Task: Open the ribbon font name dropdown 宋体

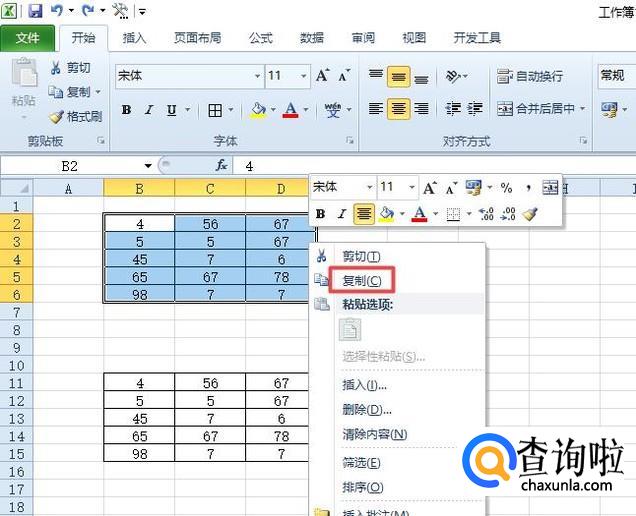Action: point(257,76)
